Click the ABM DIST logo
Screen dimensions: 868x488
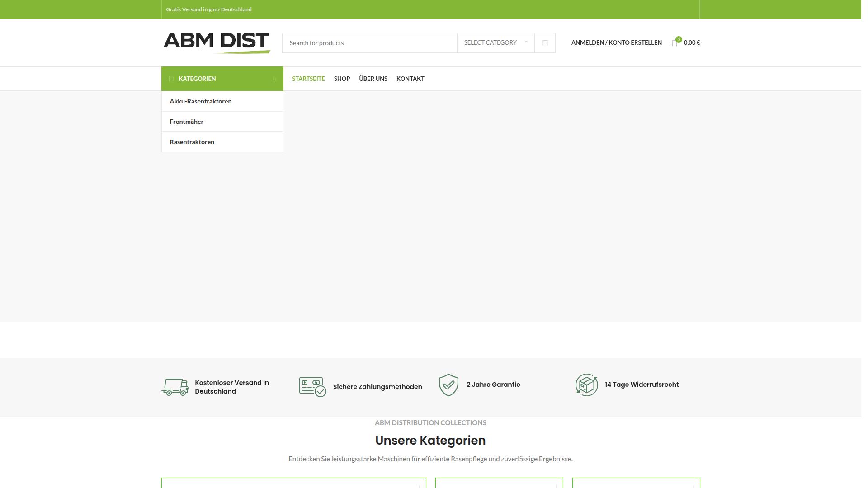click(217, 43)
